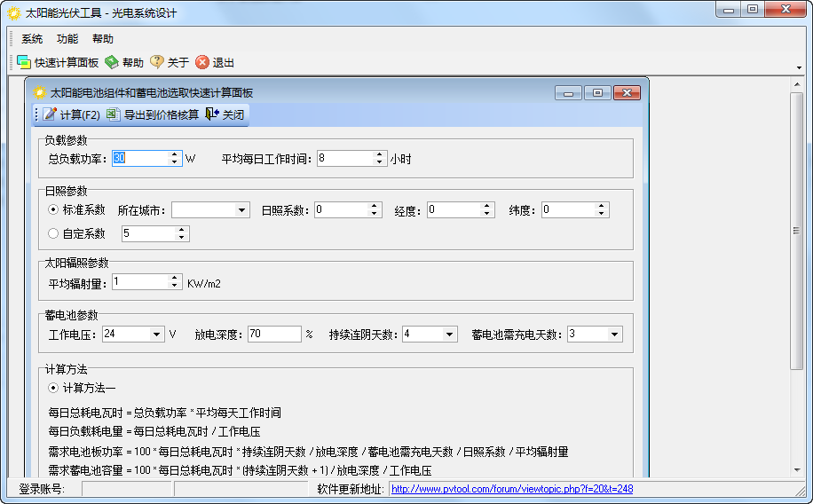Open the 系统 menu
The height and width of the screenshot is (504, 813).
tap(32, 39)
